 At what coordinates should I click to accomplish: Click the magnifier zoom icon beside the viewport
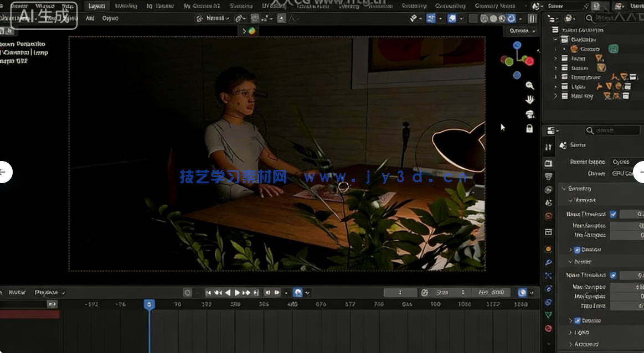[529, 85]
